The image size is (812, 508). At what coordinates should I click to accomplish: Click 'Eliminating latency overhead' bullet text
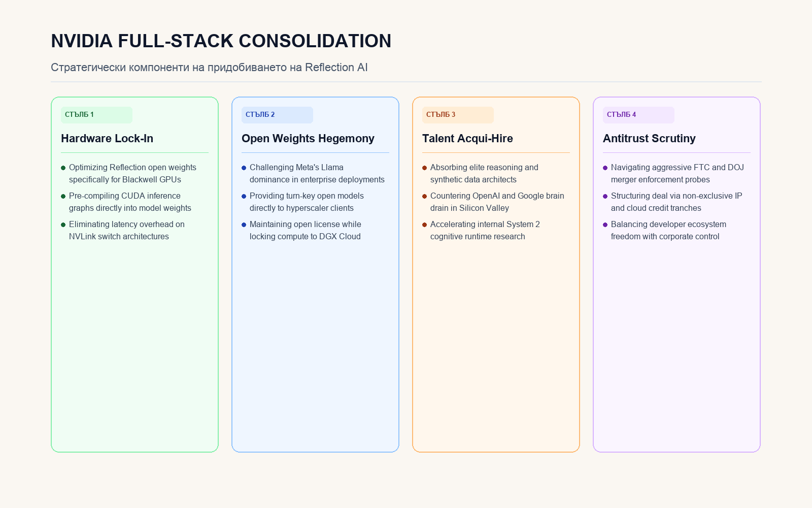click(x=127, y=230)
